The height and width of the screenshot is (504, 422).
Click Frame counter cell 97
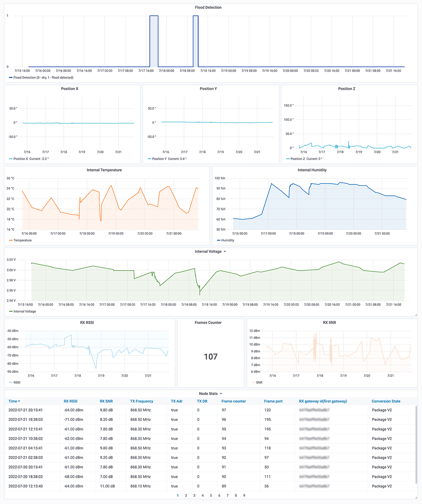point(224,410)
